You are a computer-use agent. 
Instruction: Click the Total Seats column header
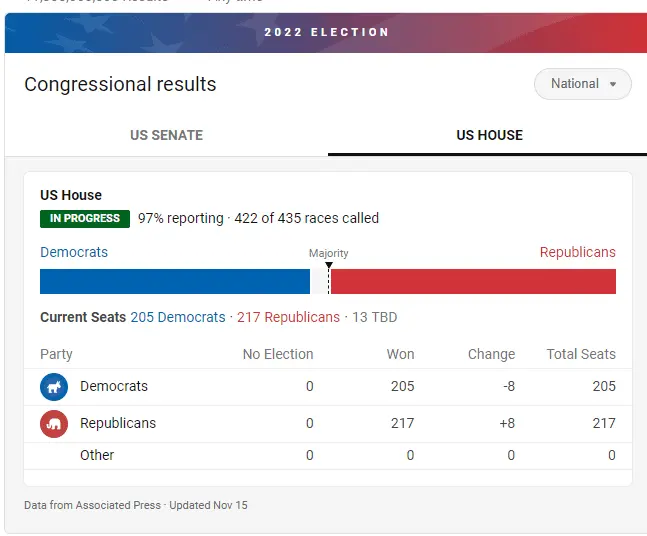(x=581, y=354)
